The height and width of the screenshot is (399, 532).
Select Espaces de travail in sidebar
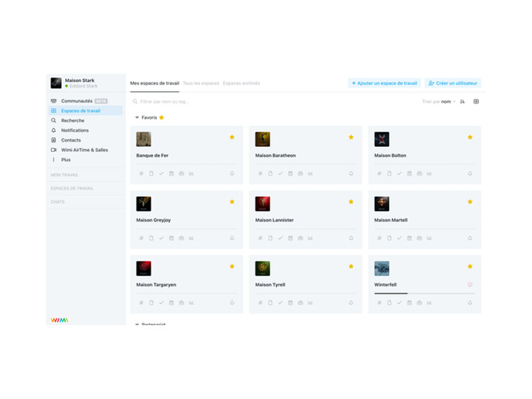coord(86,110)
